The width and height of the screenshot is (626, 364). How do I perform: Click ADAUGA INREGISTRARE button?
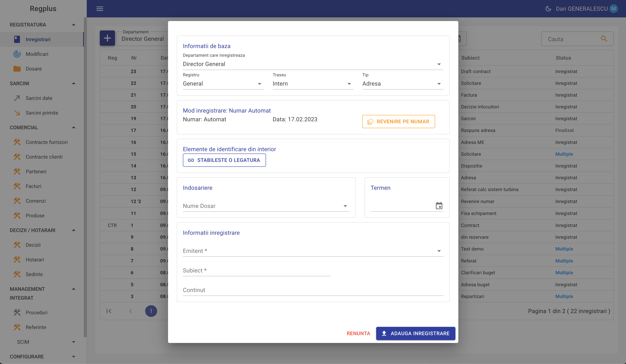click(x=415, y=333)
